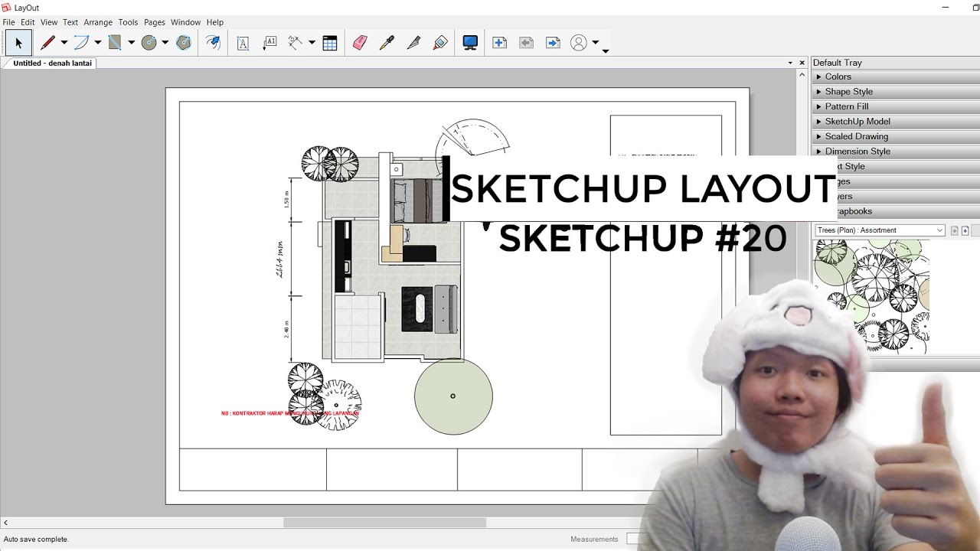Click the Auto save complete status text
This screenshot has width=980, height=551.
(x=36, y=540)
